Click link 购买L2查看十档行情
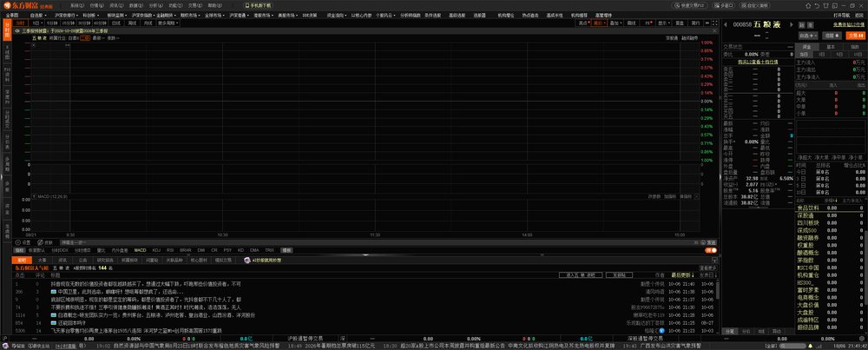 point(758,62)
